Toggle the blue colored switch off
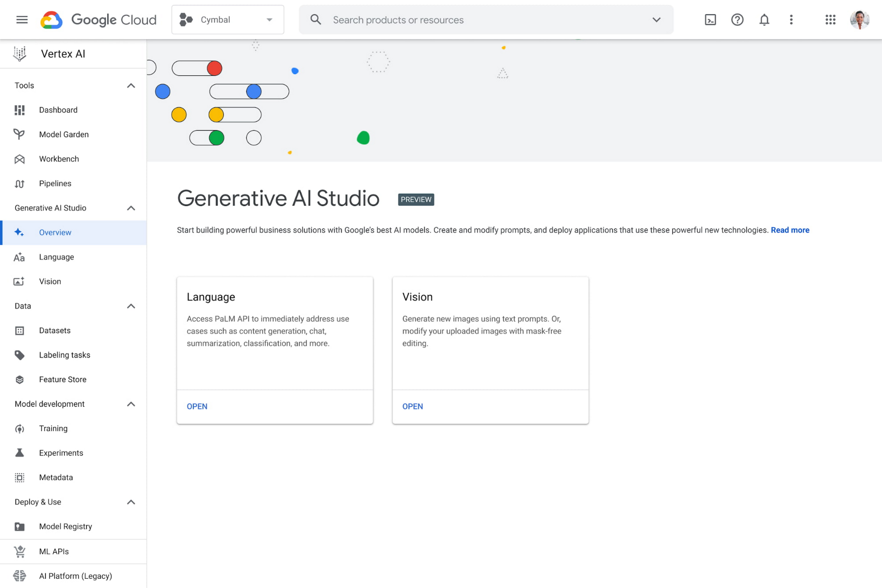The height and width of the screenshot is (588, 882). click(x=253, y=91)
